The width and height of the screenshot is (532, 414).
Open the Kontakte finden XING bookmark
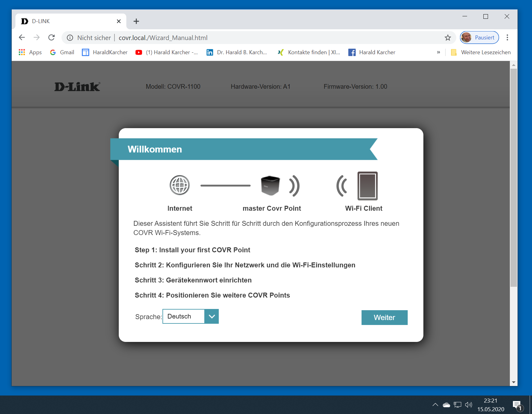309,52
